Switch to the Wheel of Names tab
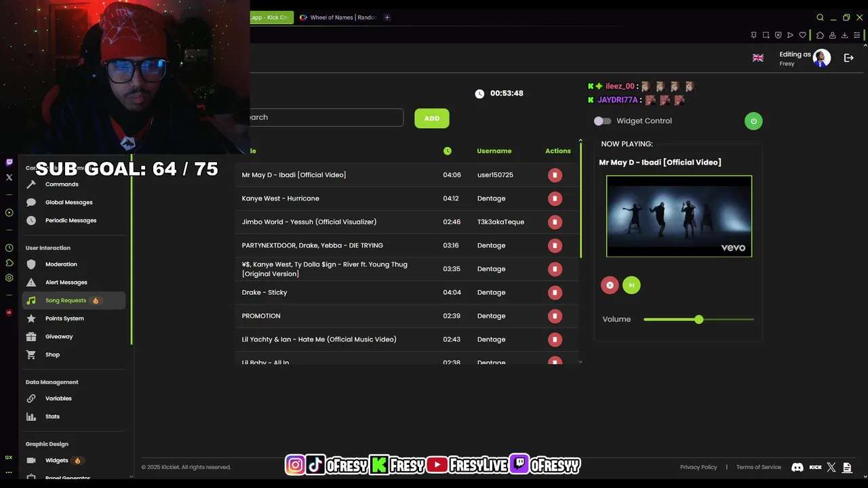The width and height of the screenshot is (868, 488). (338, 18)
